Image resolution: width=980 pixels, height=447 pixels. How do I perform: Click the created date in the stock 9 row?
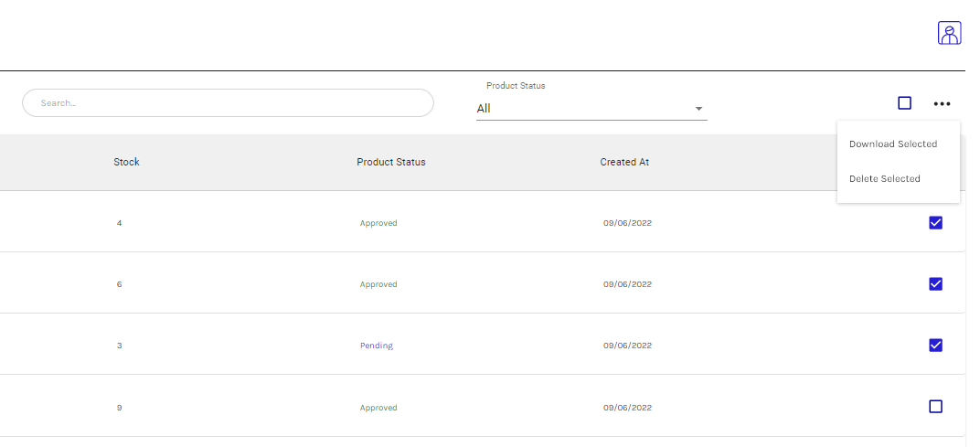click(x=627, y=408)
